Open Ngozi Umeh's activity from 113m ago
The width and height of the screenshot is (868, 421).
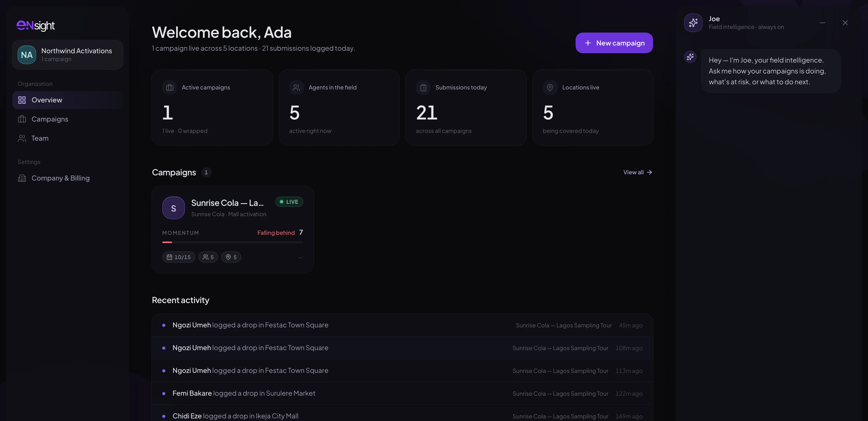click(402, 371)
